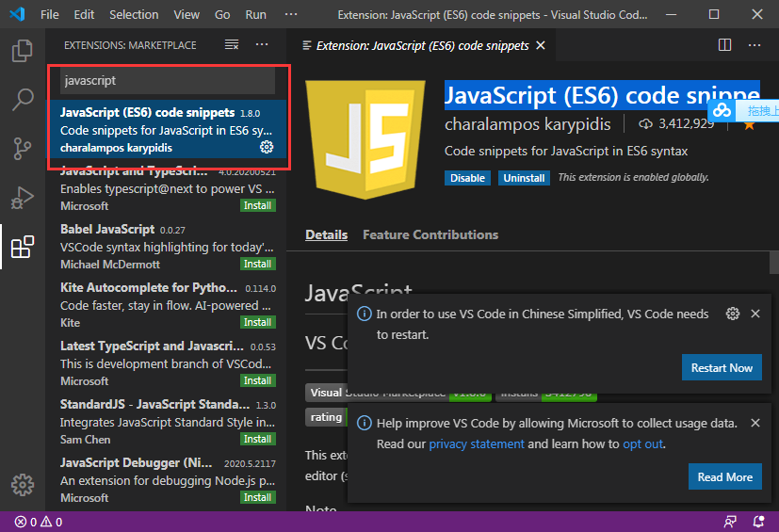Click the Disable extension button
This screenshot has width=779, height=532.
pyautogui.click(x=467, y=178)
